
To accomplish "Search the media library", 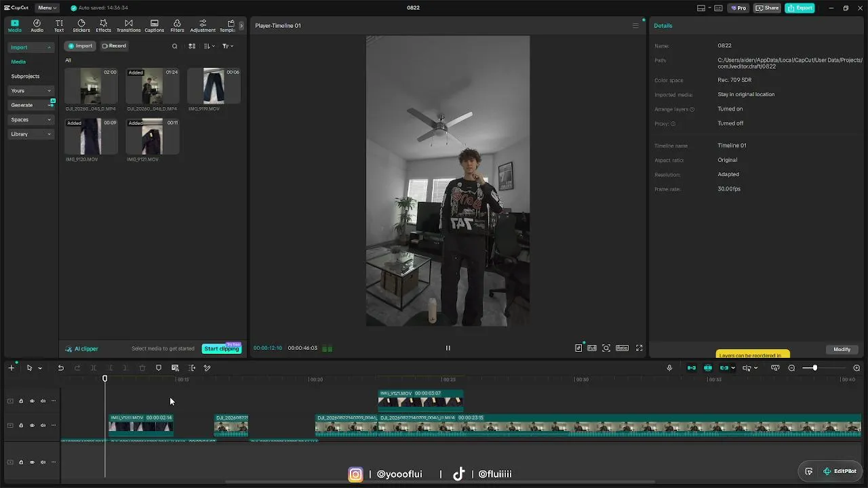I will click(174, 46).
